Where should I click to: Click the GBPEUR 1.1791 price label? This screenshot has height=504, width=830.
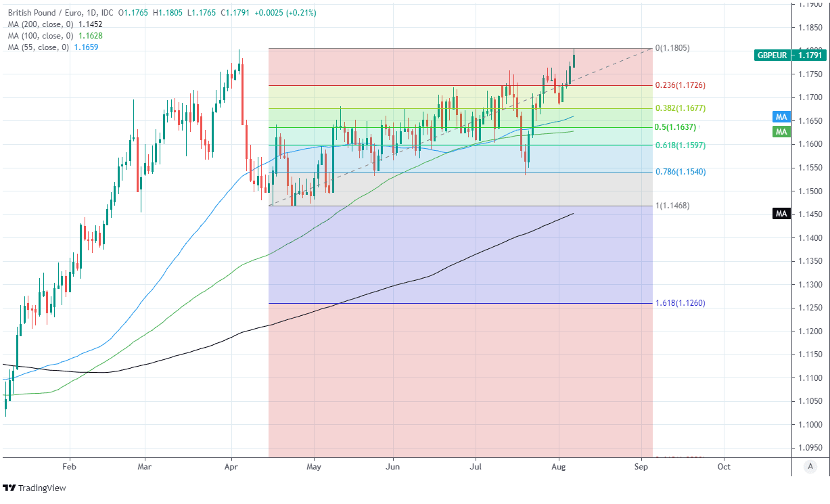(x=790, y=55)
